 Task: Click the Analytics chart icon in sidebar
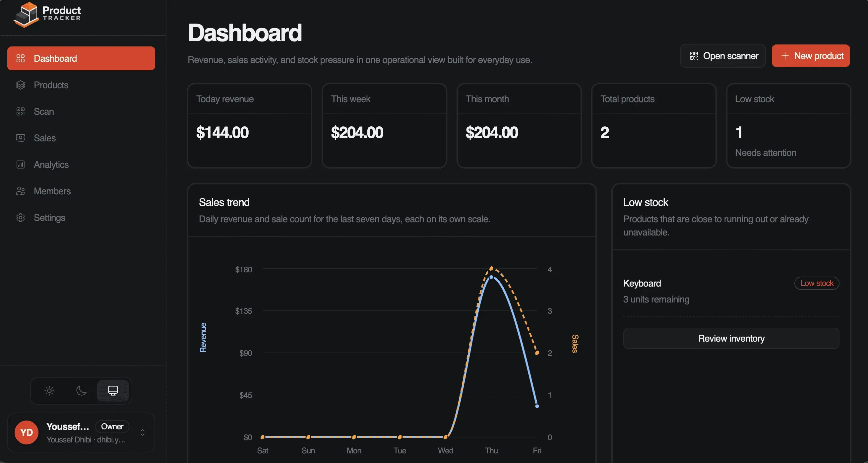pyautogui.click(x=21, y=165)
